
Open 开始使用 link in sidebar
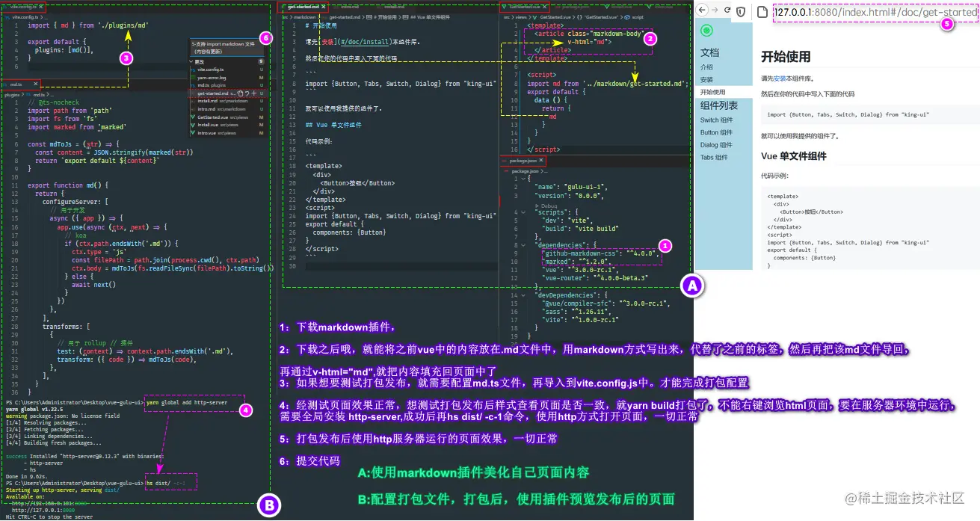[x=712, y=92]
